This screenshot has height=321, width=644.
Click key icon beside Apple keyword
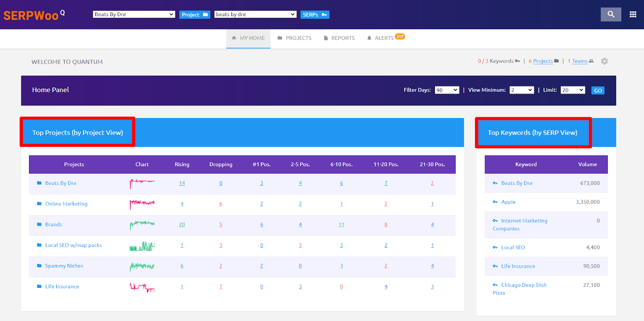(x=495, y=202)
